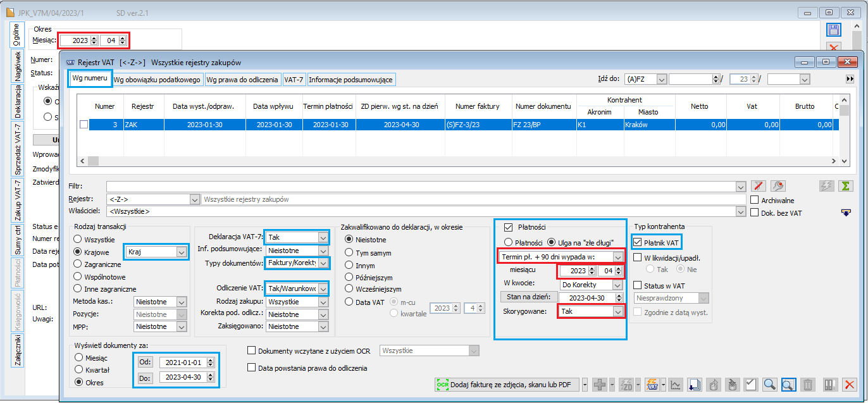Open dropdown arrow next to OCR add invoice button
This screenshot has height=403, width=868.
585,384
